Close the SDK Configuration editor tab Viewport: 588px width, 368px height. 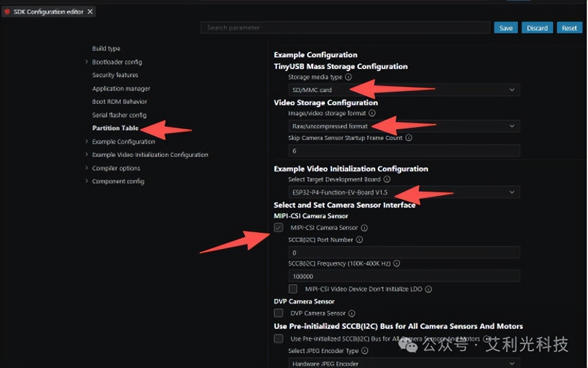(90, 12)
